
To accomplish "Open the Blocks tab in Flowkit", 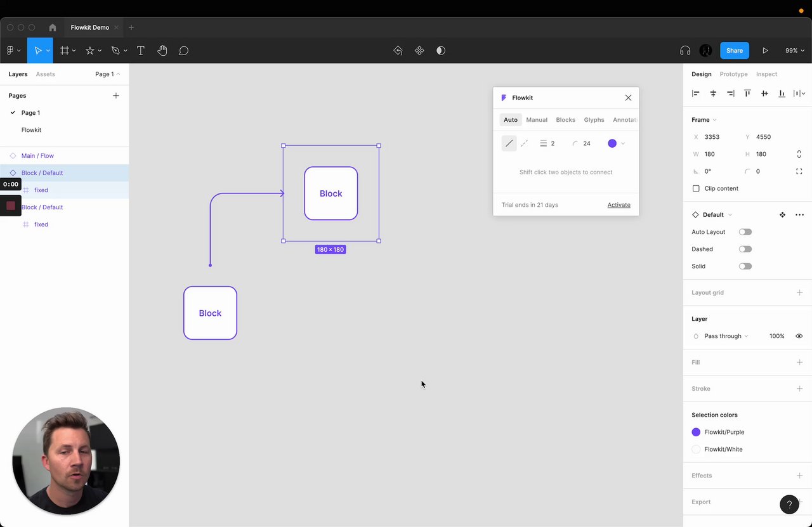I will click(565, 120).
